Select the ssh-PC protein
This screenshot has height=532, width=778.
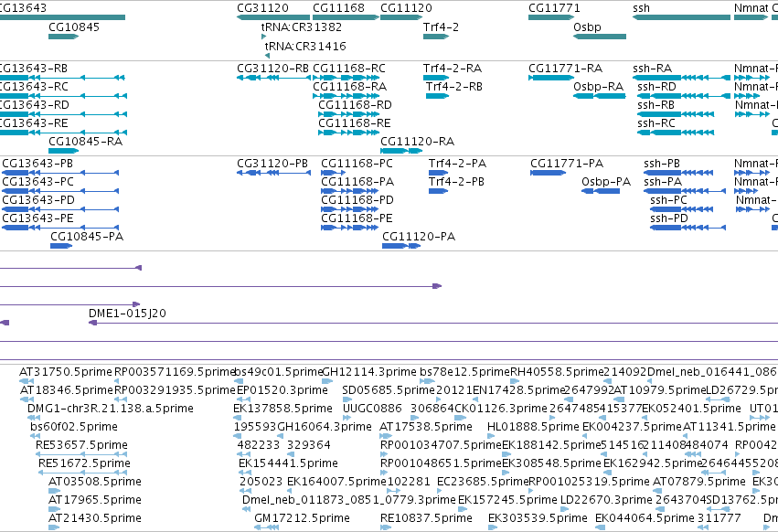click(682, 209)
